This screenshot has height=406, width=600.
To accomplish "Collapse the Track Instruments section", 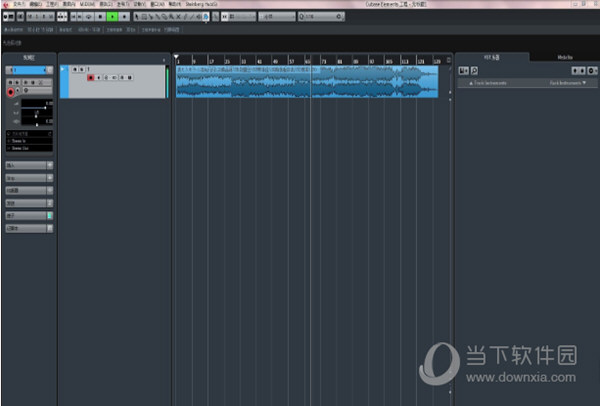I will click(x=471, y=82).
